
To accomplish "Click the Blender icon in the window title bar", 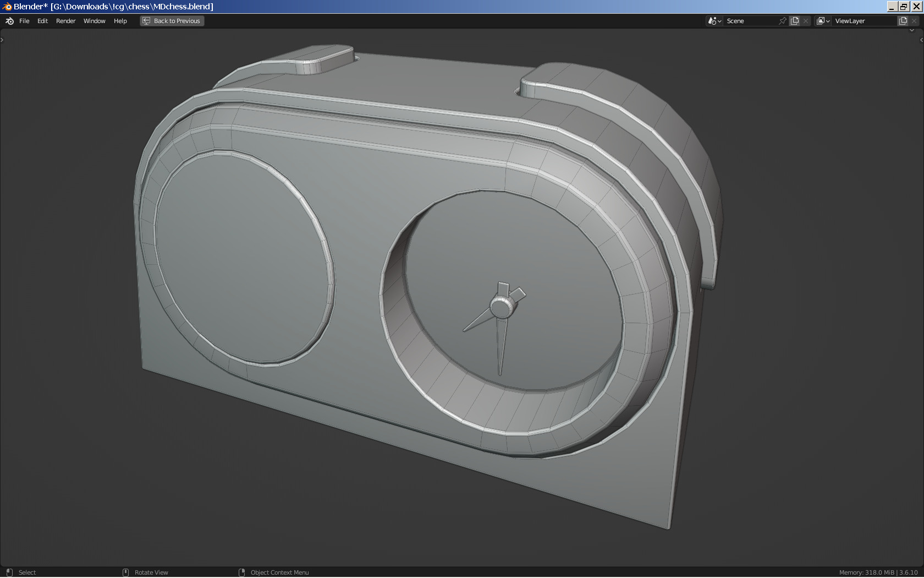I will pyautogui.click(x=7, y=7).
